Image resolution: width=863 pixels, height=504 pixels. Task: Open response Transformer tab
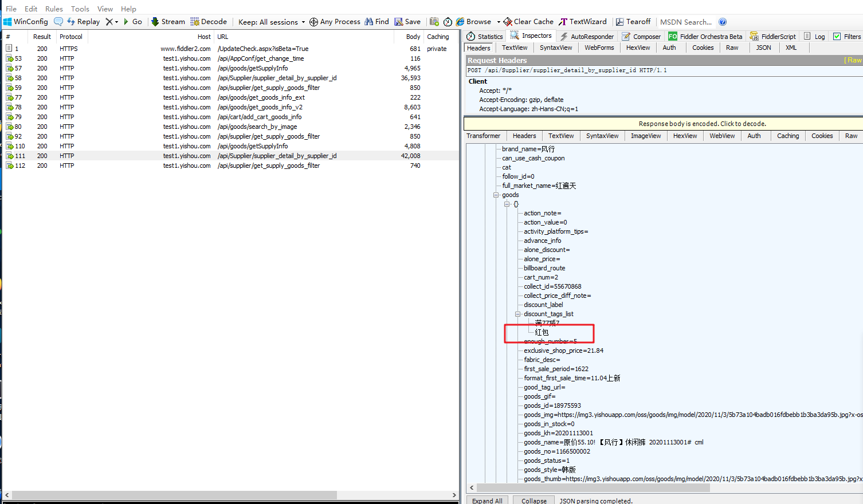pyautogui.click(x=483, y=136)
